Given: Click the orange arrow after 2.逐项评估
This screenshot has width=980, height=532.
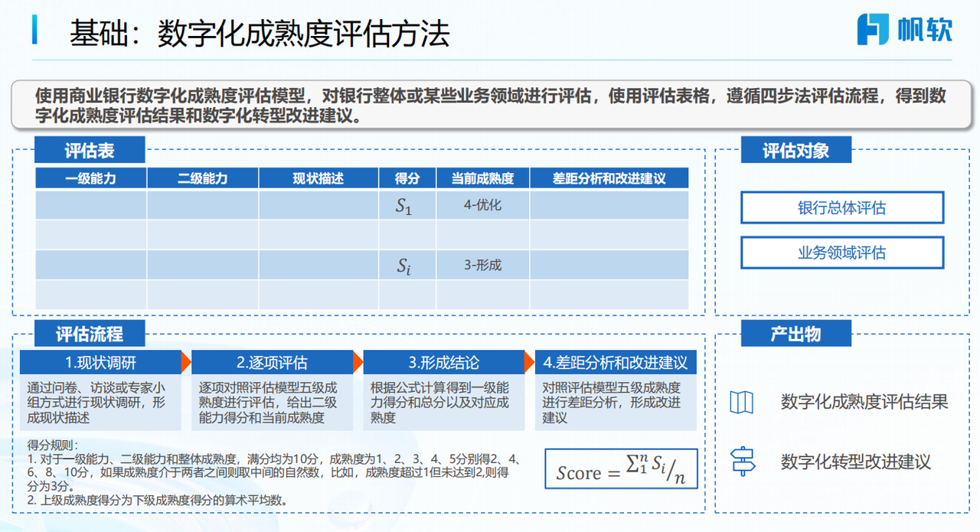Looking at the screenshot, I should point(358,362).
